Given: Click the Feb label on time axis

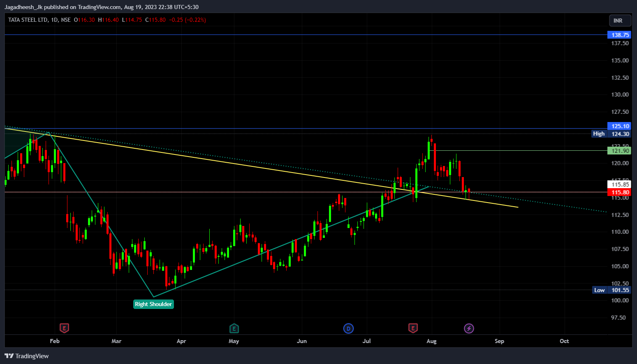Looking at the screenshot, I should [x=55, y=341].
